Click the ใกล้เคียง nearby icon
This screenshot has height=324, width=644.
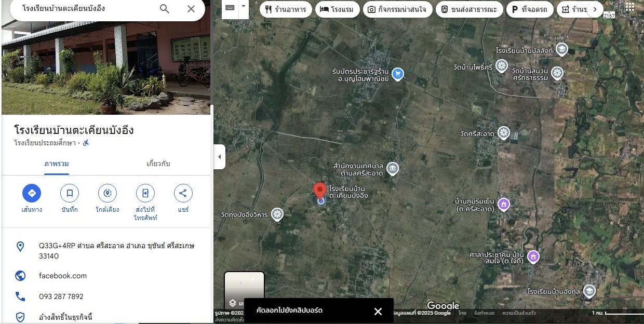pyautogui.click(x=108, y=194)
